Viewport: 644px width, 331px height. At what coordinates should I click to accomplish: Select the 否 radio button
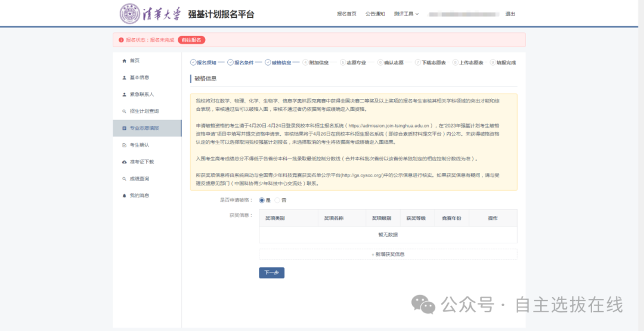278,200
